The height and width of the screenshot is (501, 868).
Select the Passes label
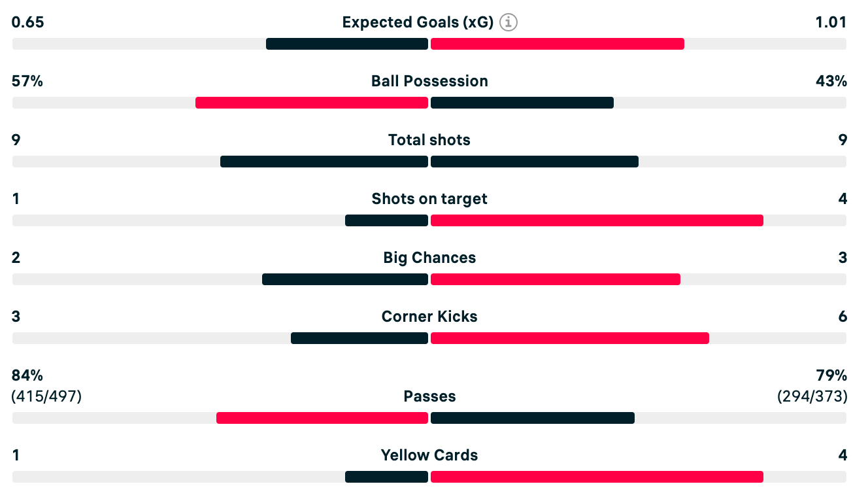point(429,396)
